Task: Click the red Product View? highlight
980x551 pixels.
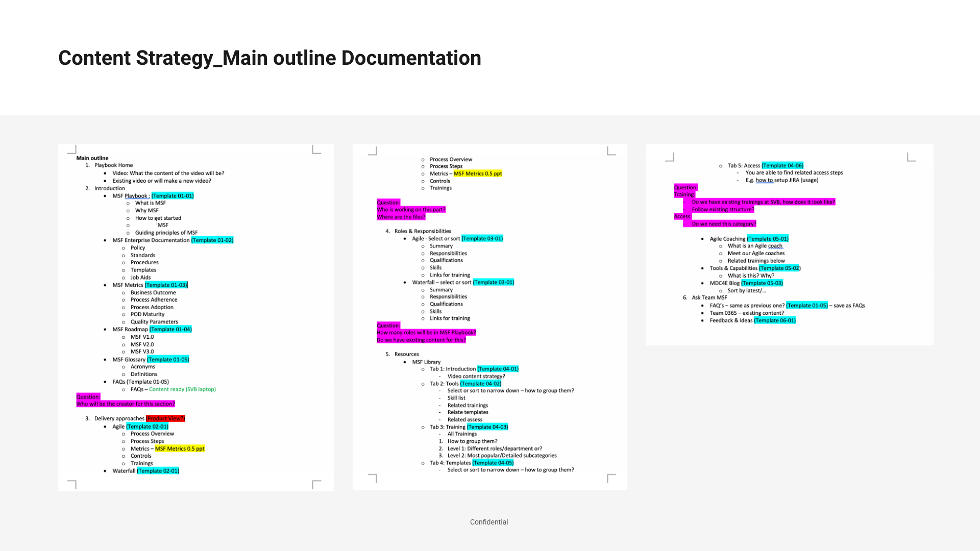Action: point(165,418)
